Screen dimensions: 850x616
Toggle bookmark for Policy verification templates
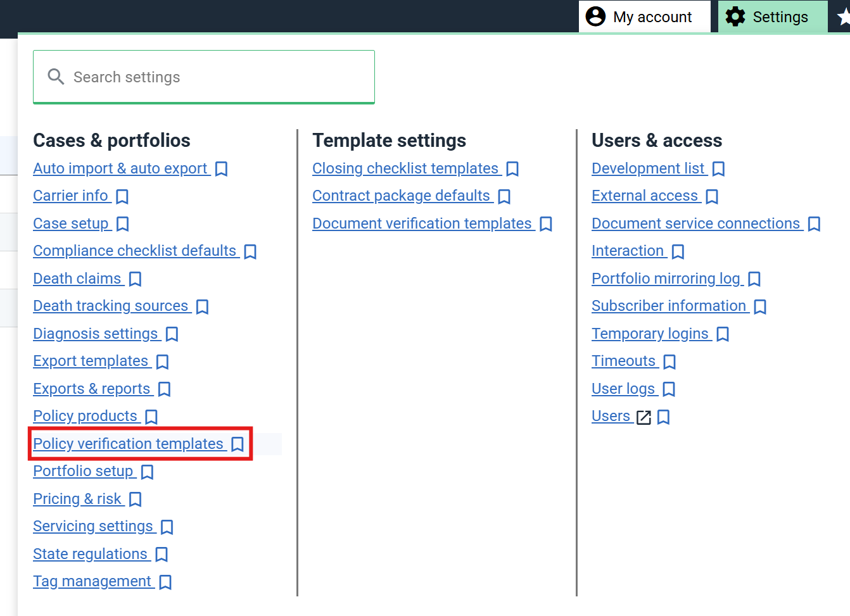(238, 444)
